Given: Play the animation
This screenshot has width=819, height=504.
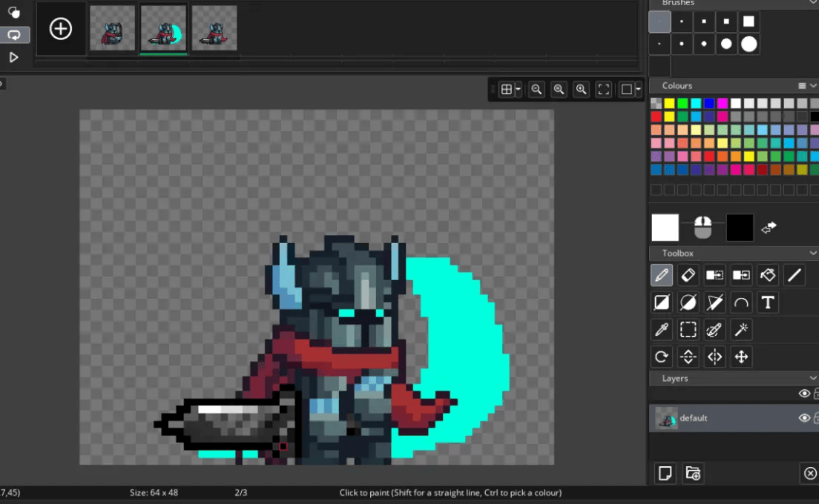Looking at the screenshot, I should click(x=14, y=57).
